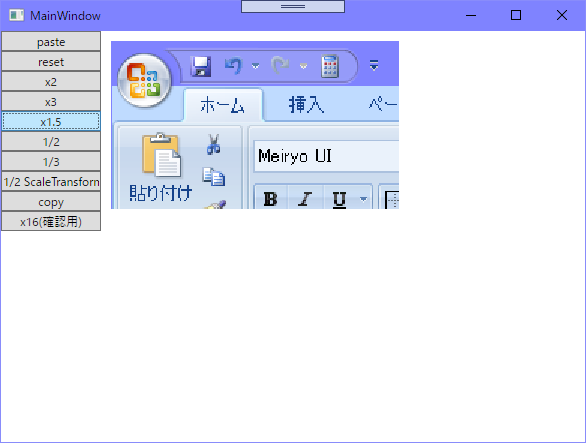Click the pasted Office ribbon image
Image resolution: width=586 pixels, height=443 pixels.
coord(255,125)
